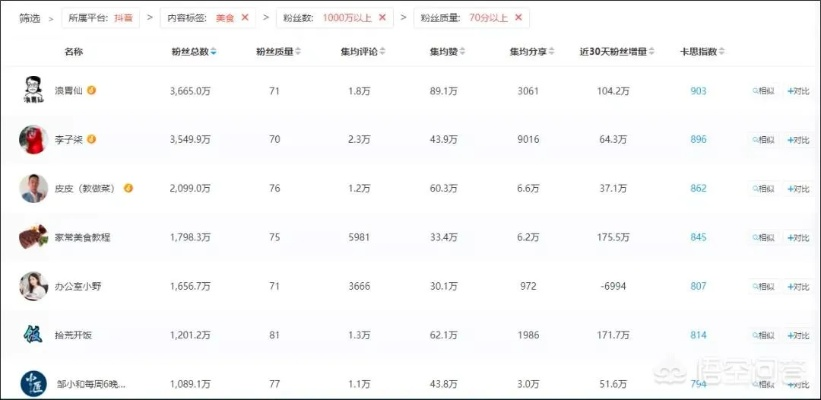Add 李子柒 to comparison
Image resolution: width=821 pixels, height=400 pixels.
pyautogui.click(x=798, y=140)
